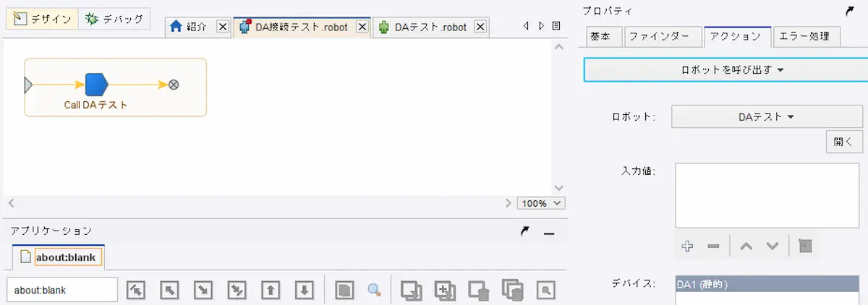Click the overlapping window icon after magnifier

(x=411, y=290)
